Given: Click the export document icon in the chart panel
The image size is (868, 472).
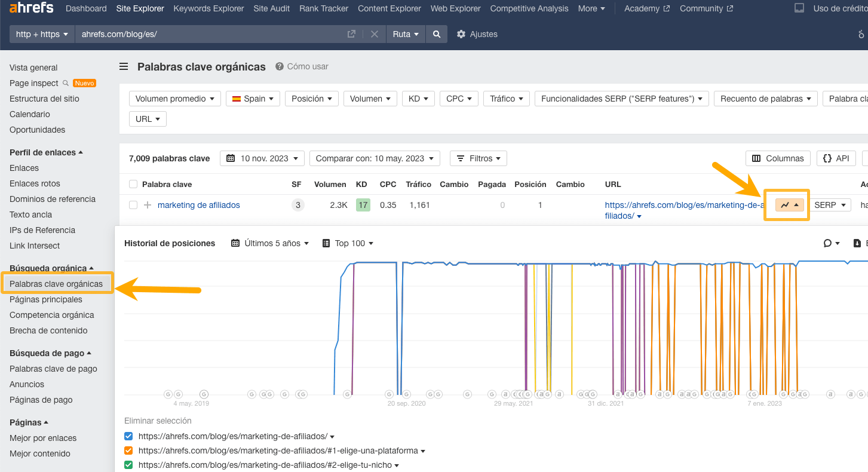Looking at the screenshot, I should click(x=856, y=243).
